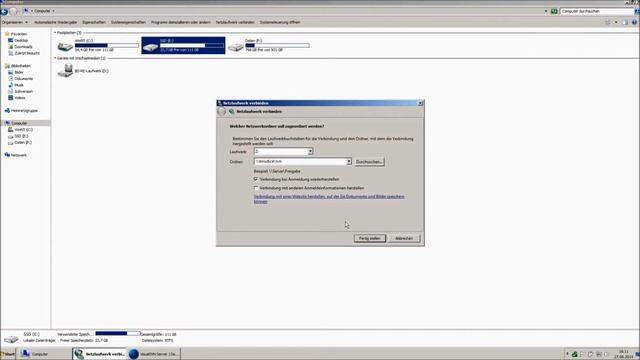640x360 pixels.
Task: Switch to Netzlaufwerk verbinden taskbar item
Action: (x=100, y=354)
